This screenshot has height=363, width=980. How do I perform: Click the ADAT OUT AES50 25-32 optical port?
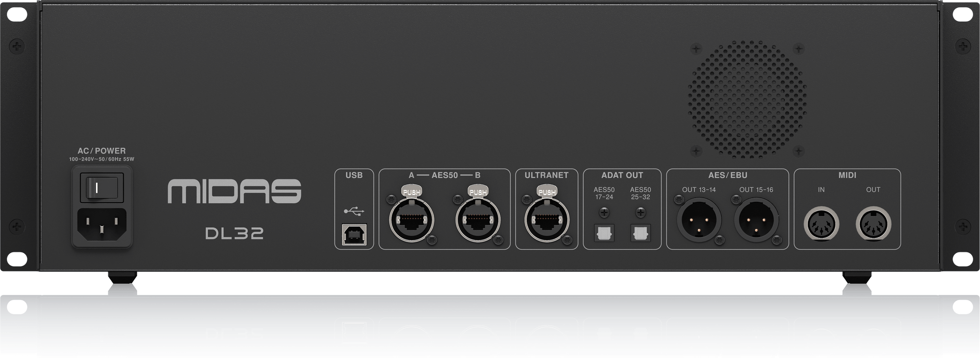point(640,233)
